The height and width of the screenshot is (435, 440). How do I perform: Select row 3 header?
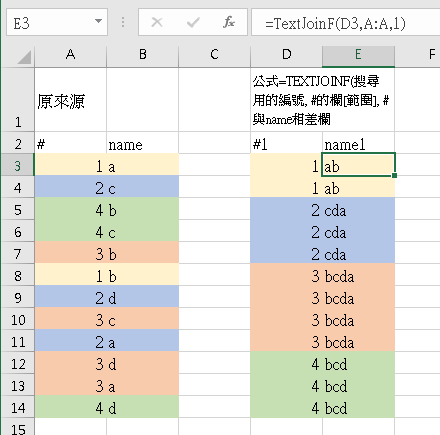coord(18,165)
